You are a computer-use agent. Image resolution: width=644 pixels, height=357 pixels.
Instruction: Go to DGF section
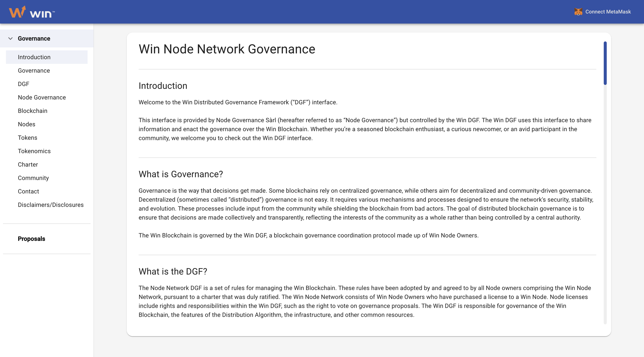tap(23, 84)
